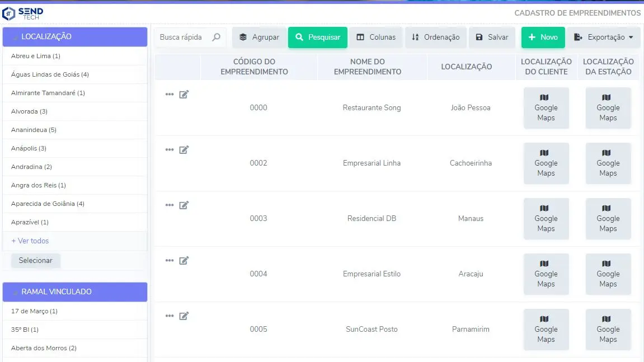Open the Colunas column chooser
This screenshot has width=644, height=362.
(x=376, y=37)
